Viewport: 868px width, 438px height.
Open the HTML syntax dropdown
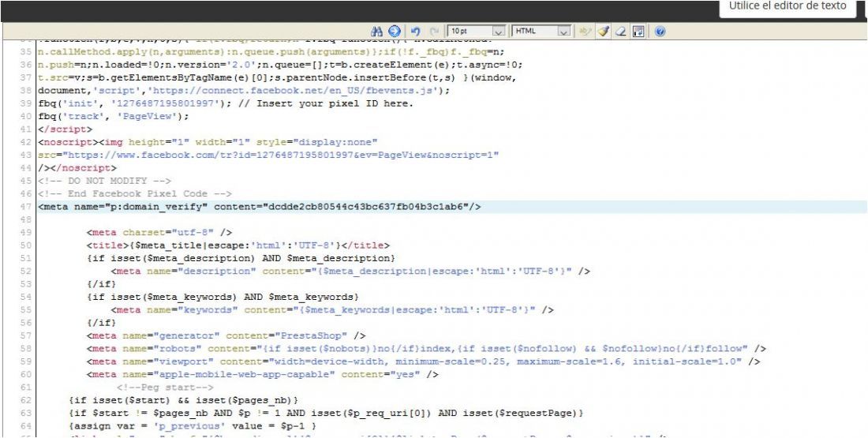pos(542,32)
